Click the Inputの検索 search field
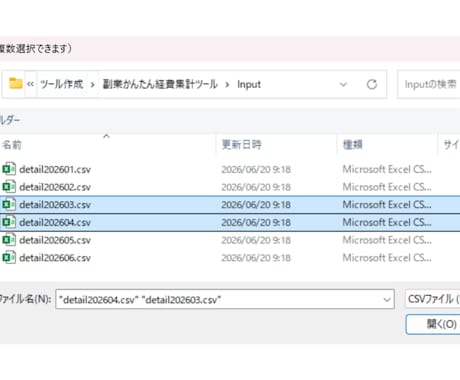Viewport: 460px width, 380px height. (429, 84)
